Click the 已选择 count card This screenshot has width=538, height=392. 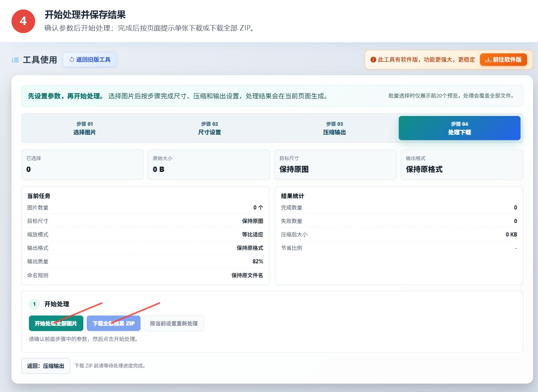pos(82,165)
